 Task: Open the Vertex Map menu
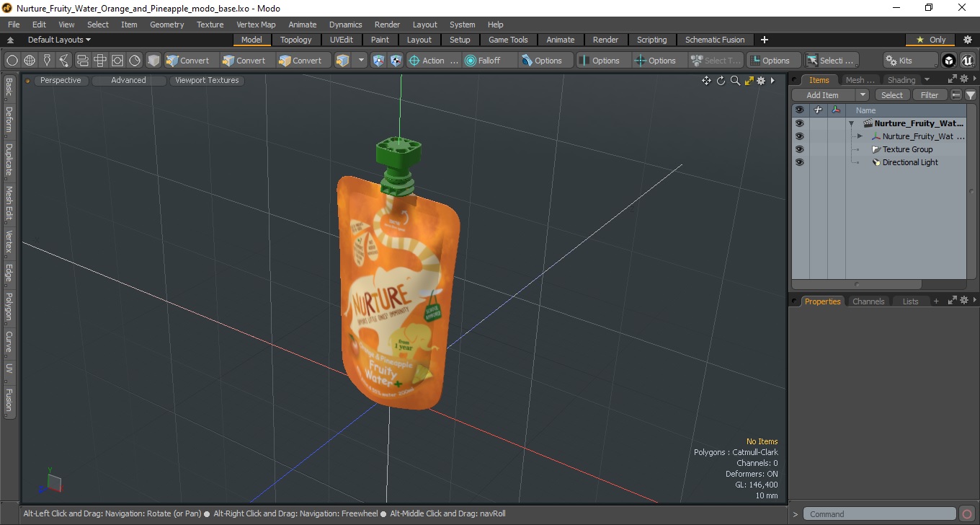coord(256,25)
